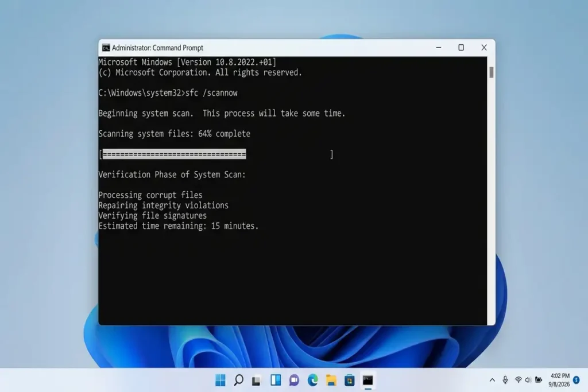Open the blue notification badge
This screenshot has height=392, width=588.
577,380
